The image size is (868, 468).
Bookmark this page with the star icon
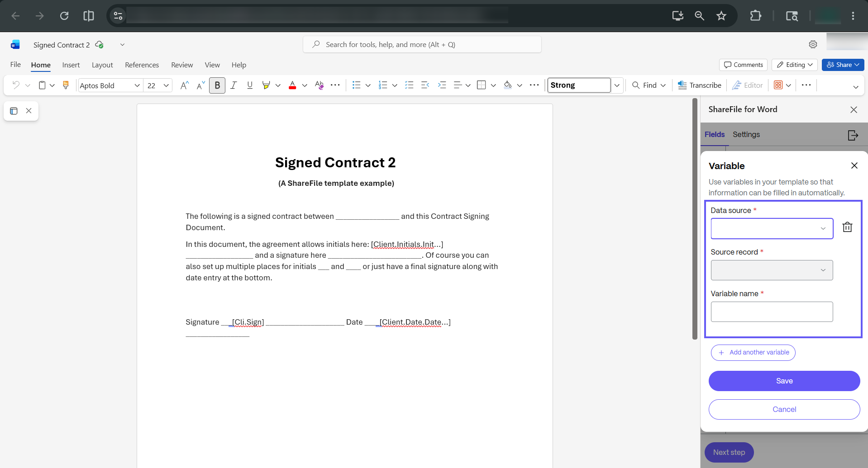click(721, 16)
